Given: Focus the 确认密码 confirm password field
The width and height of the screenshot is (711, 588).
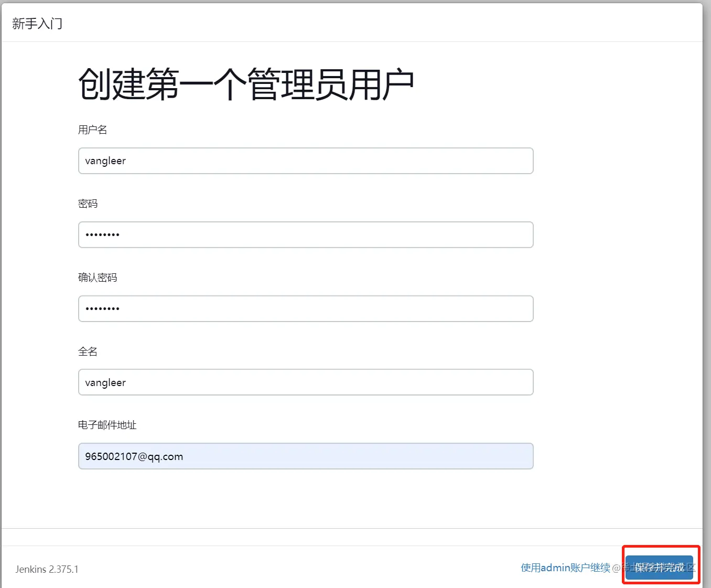Looking at the screenshot, I should [x=306, y=308].
